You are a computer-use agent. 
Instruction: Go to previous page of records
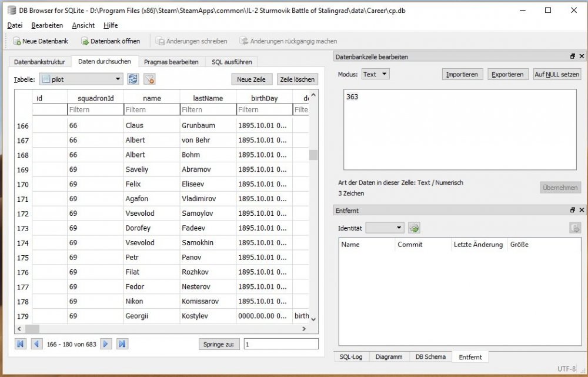tap(36, 344)
